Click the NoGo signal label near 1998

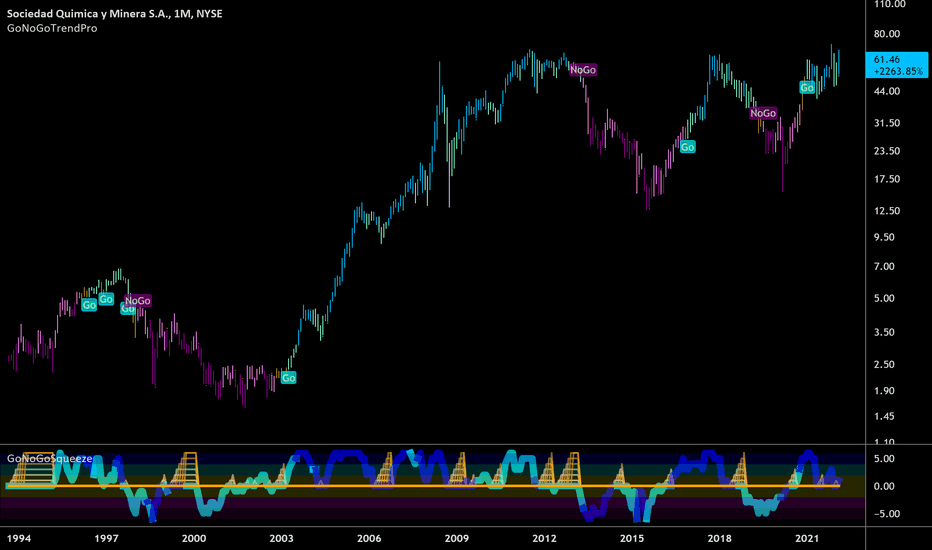click(x=137, y=301)
